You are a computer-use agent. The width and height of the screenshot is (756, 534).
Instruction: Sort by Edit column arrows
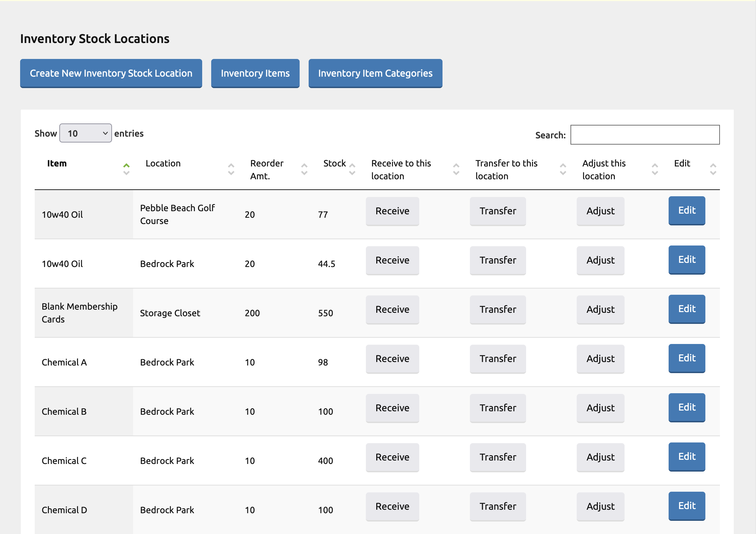pyautogui.click(x=713, y=169)
